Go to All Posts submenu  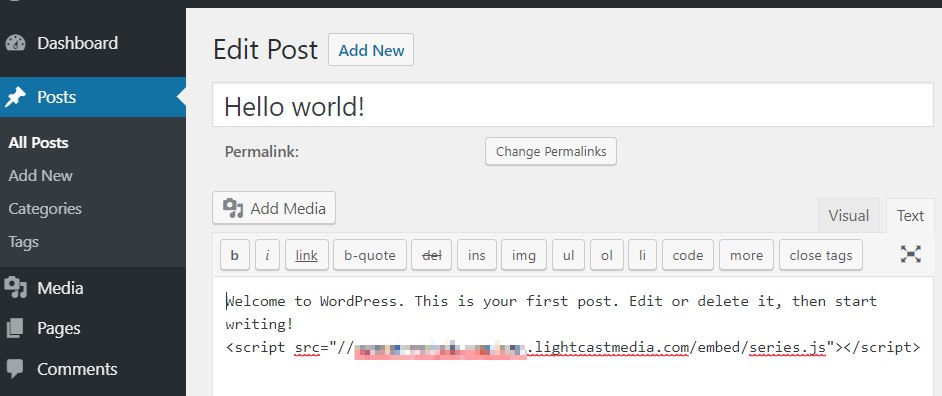38,143
